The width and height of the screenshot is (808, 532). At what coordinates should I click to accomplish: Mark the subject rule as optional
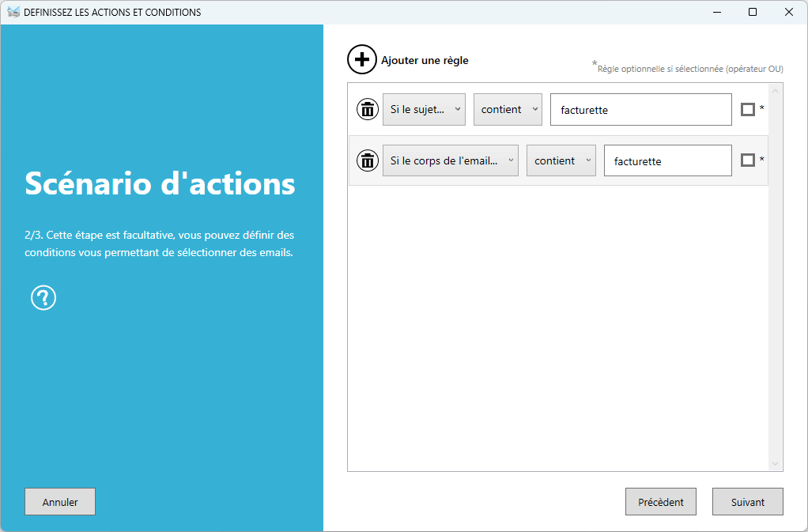(x=748, y=109)
